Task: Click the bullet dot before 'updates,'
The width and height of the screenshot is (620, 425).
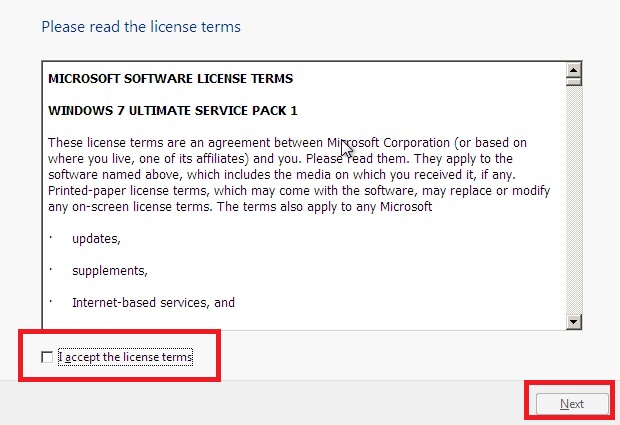Action: point(51,237)
